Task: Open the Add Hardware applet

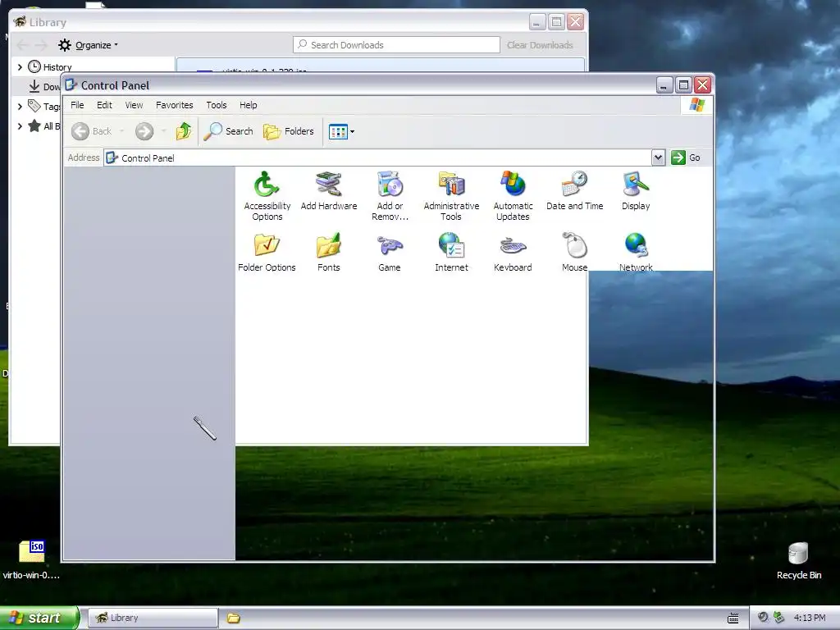Action: 328,191
